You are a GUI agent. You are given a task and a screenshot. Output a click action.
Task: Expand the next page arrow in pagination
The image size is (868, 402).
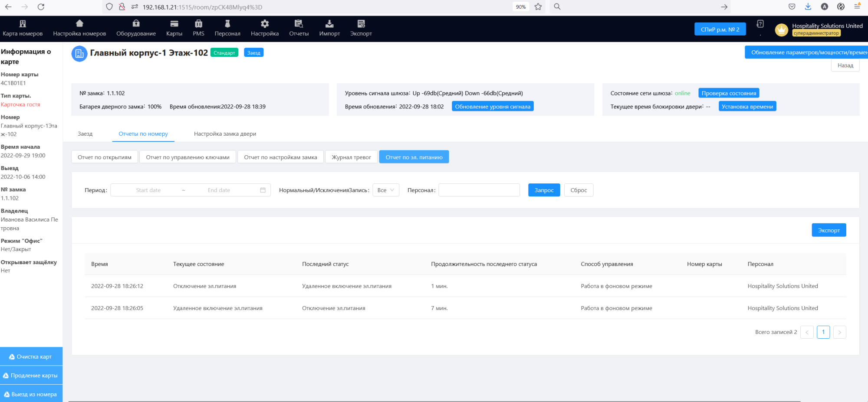pyautogui.click(x=839, y=332)
